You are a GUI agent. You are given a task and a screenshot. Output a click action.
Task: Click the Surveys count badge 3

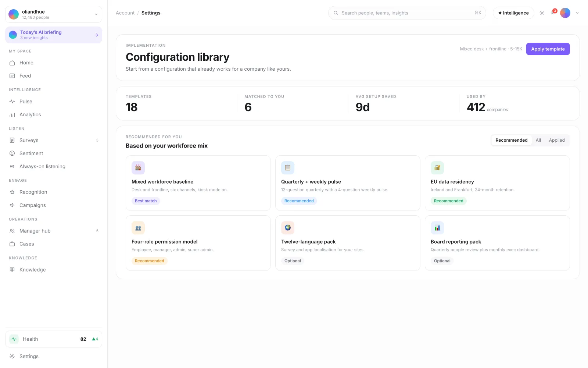[97, 140]
